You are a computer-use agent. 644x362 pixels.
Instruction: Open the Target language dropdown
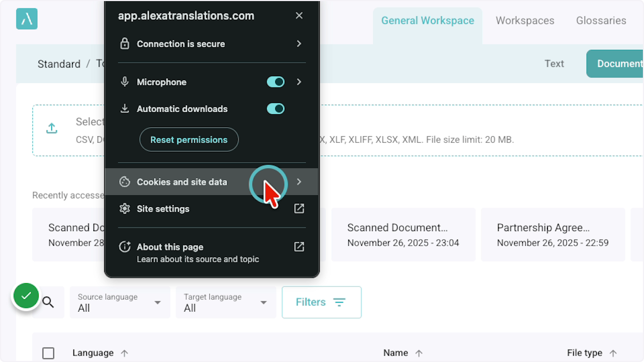(x=225, y=302)
